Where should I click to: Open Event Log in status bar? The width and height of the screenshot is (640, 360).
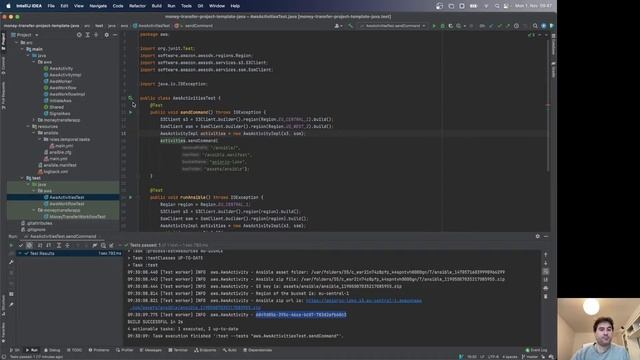[536, 350]
